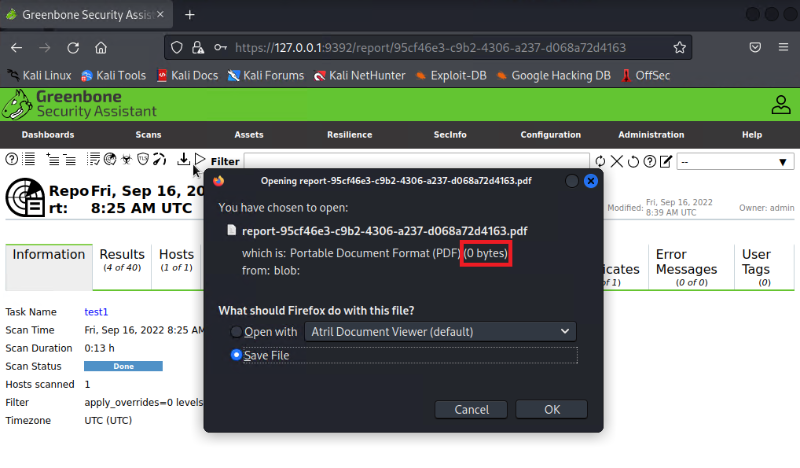800x468 pixels.
Task: Click the TLS certificates shield icon
Action: click(143, 160)
